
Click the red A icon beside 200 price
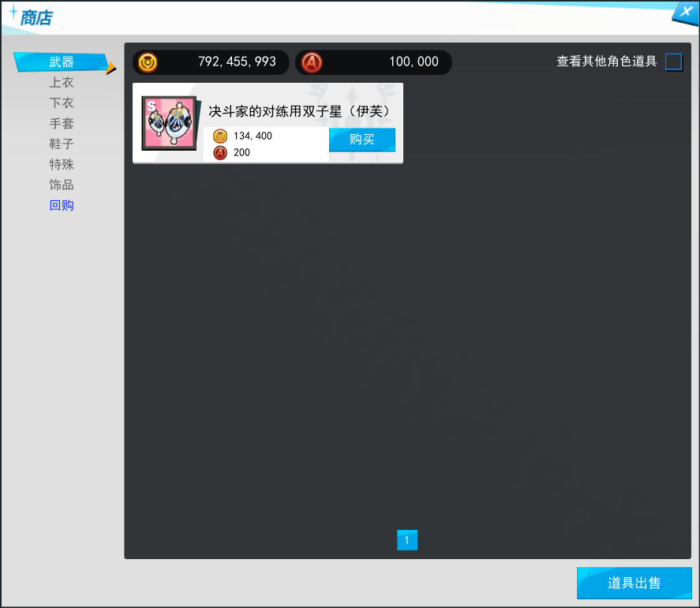pos(220,152)
